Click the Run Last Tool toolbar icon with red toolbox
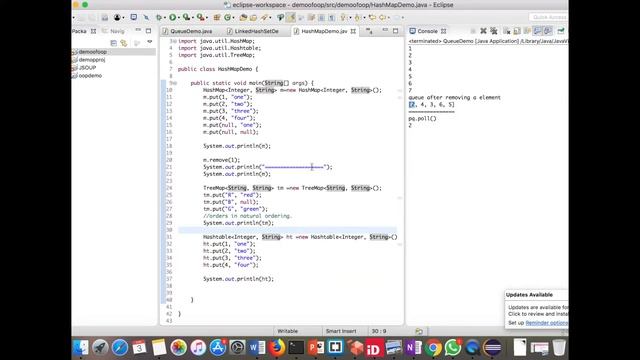The height and width of the screenshot is (360, 640). tap(200, 18)
